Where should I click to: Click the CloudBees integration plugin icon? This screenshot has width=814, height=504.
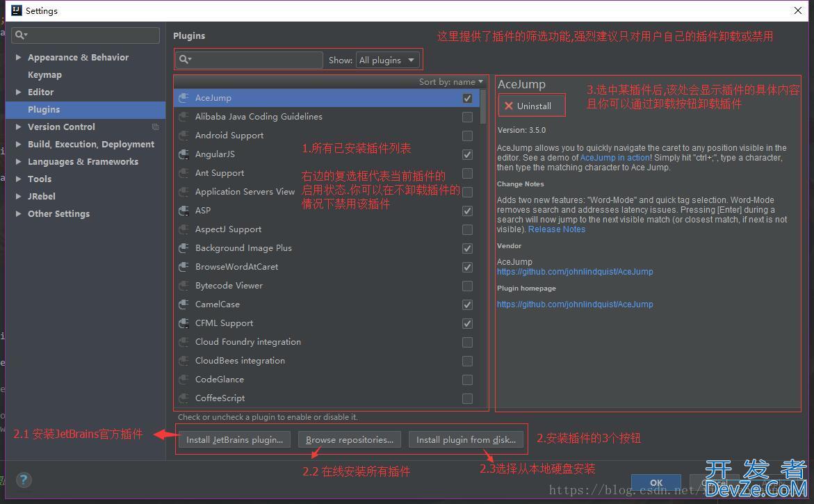point(184,360)
